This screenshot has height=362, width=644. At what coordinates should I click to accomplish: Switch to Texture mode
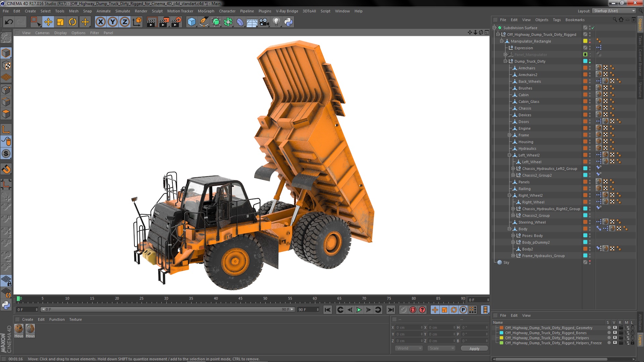(6, 65)
